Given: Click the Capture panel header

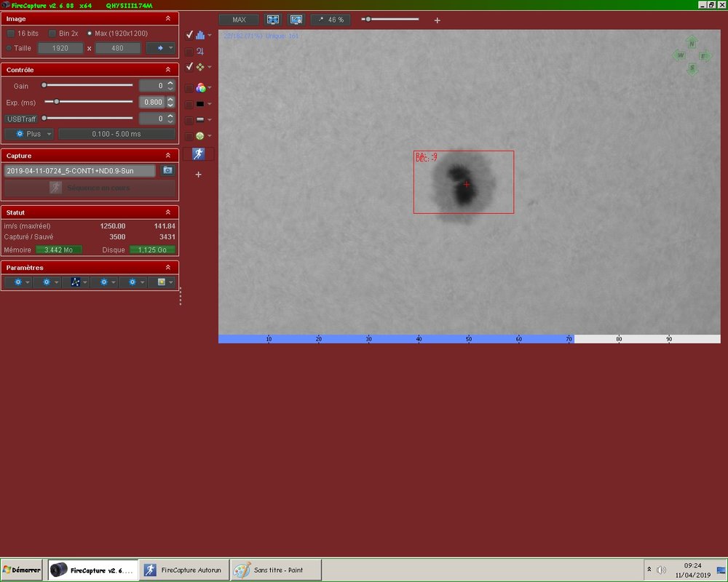Looking at the screenshot, I should 90,156.
